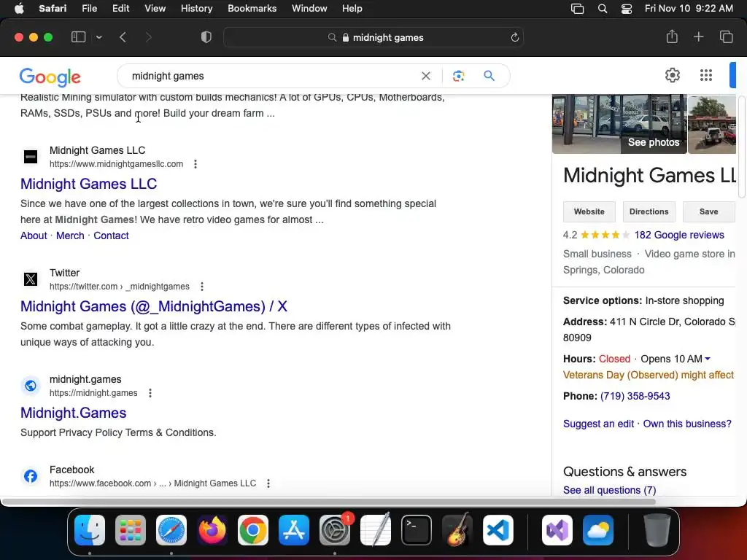Click the Google search magnifier icon
This screenshot has width=747, height=560.
click(489, 76)
